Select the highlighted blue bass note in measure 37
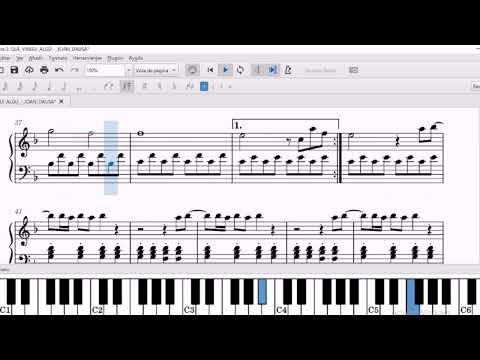The image size is (480, 360). (111, 163)
